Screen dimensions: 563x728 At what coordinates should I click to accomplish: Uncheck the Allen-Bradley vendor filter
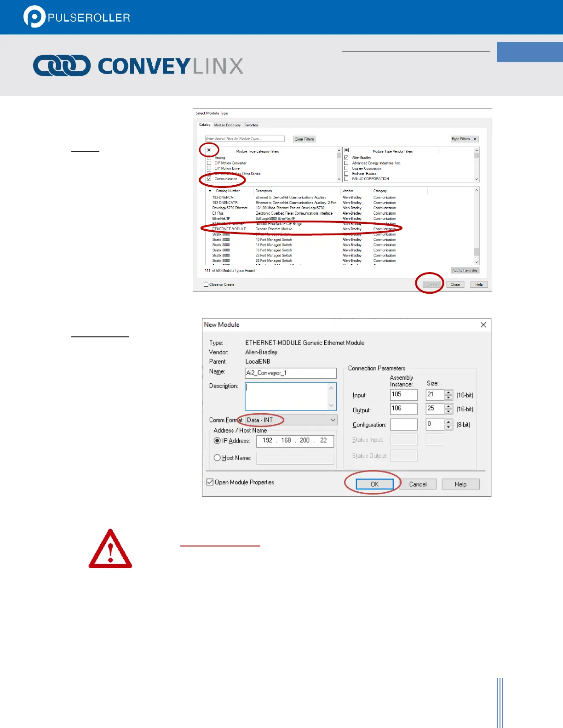coord(346,158)
